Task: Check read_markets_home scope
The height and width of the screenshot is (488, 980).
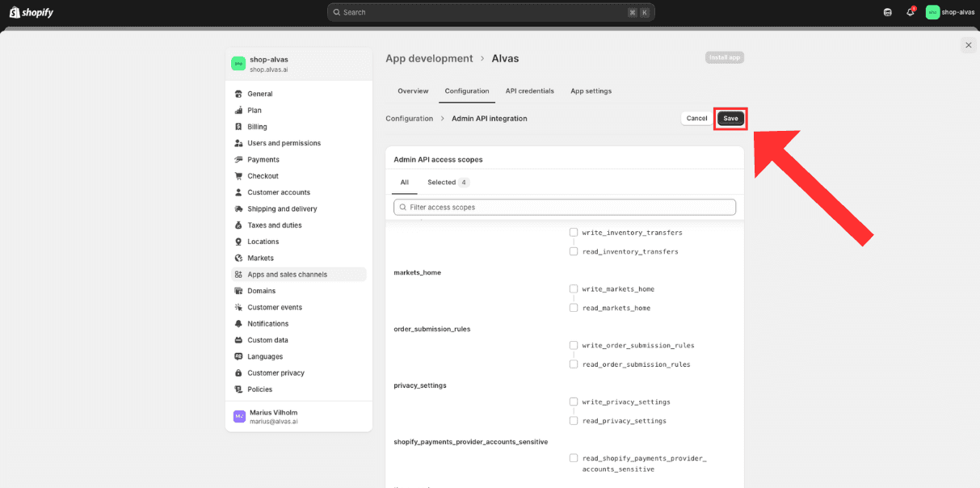Action: [x=574, y=308]
